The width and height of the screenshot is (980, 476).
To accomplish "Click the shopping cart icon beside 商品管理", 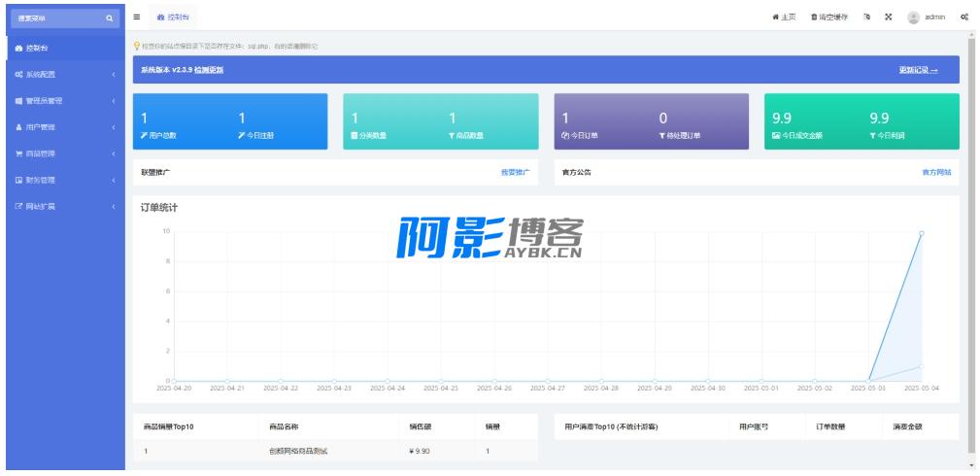I will (18, 153).
